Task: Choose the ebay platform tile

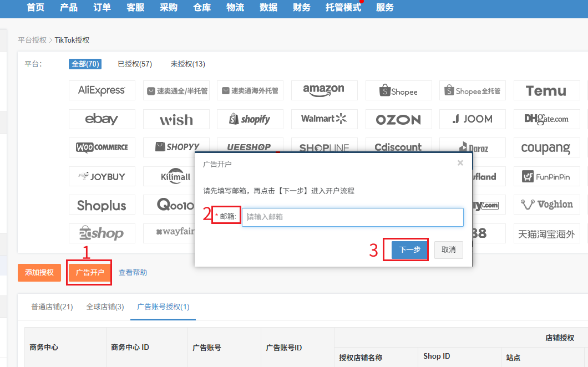Action: [x=102, y=119]
